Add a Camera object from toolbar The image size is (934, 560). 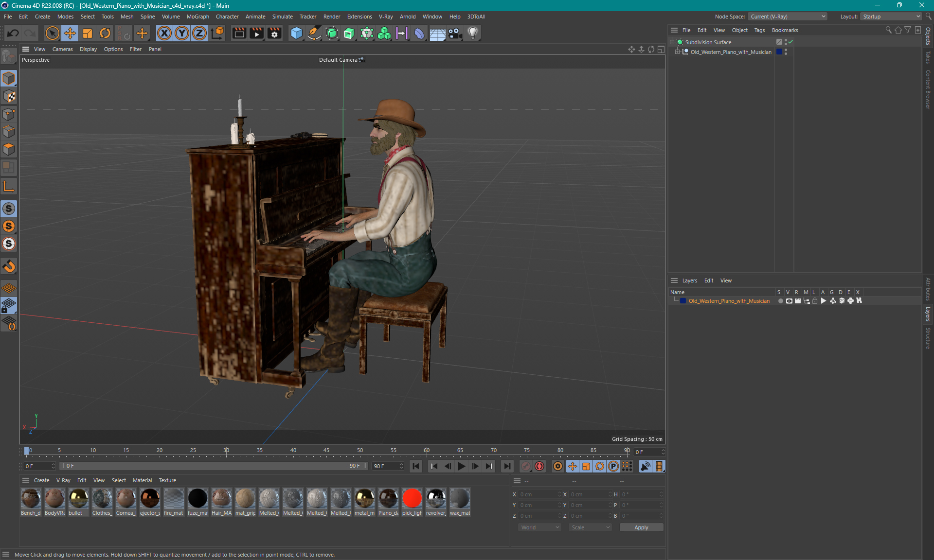point(455,33)
